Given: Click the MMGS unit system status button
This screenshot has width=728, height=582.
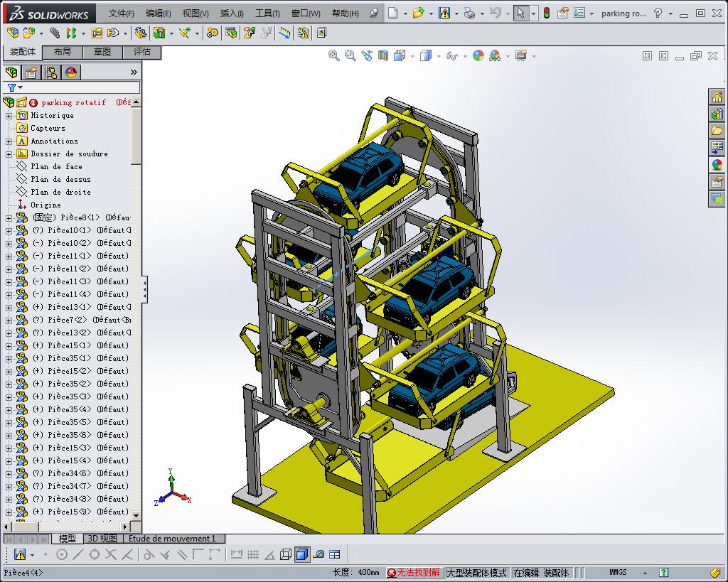Looking at the screenshot, I should click(x=618, y=573).
